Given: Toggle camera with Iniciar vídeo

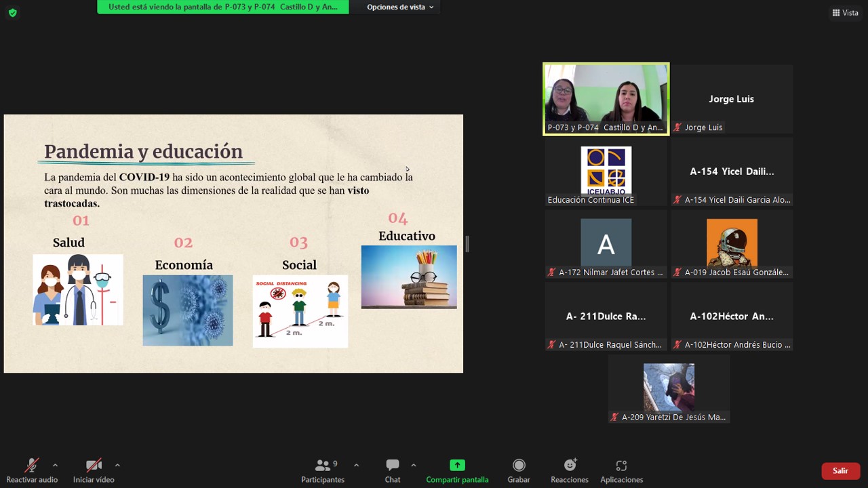Looking at the screenshot, I should (x=94, y=471).
